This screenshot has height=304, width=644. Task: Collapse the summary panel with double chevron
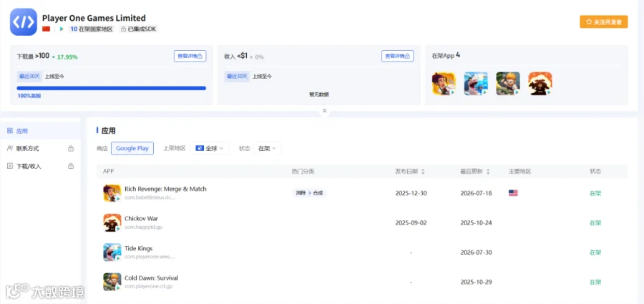click(x=324, y=111)
